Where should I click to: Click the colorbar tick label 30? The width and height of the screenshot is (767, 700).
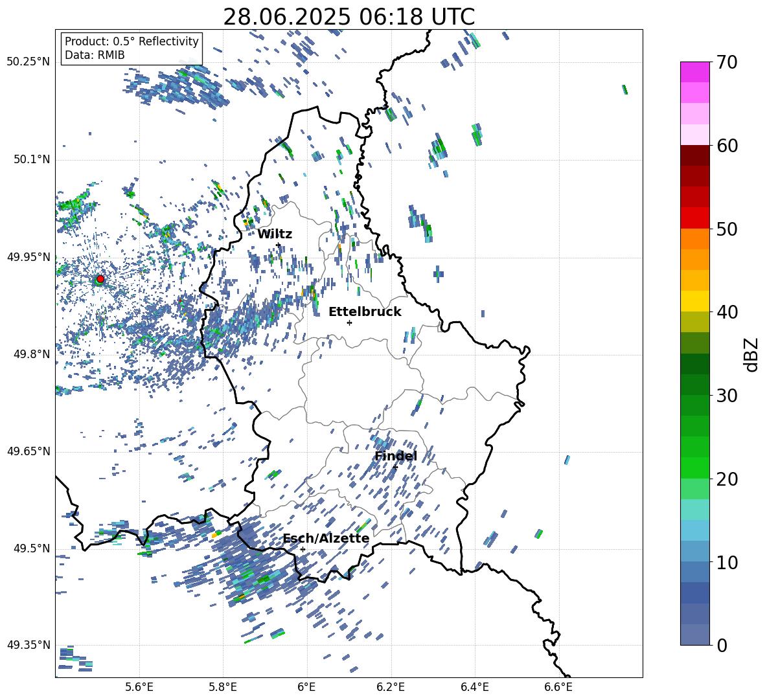(726, 396)
